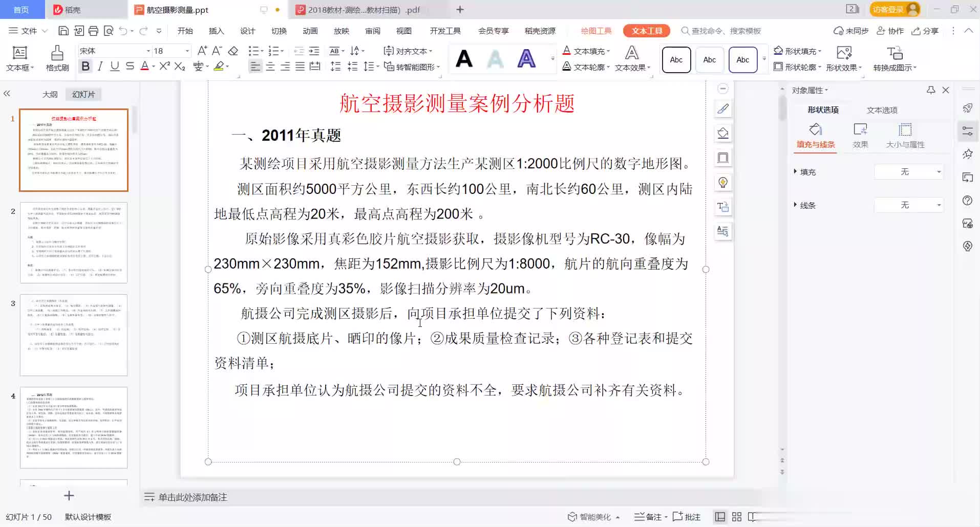The height and width of the screenshot is (527, 980).
Task: Click the clear formatting eraser icon
Action: point(233,51)
